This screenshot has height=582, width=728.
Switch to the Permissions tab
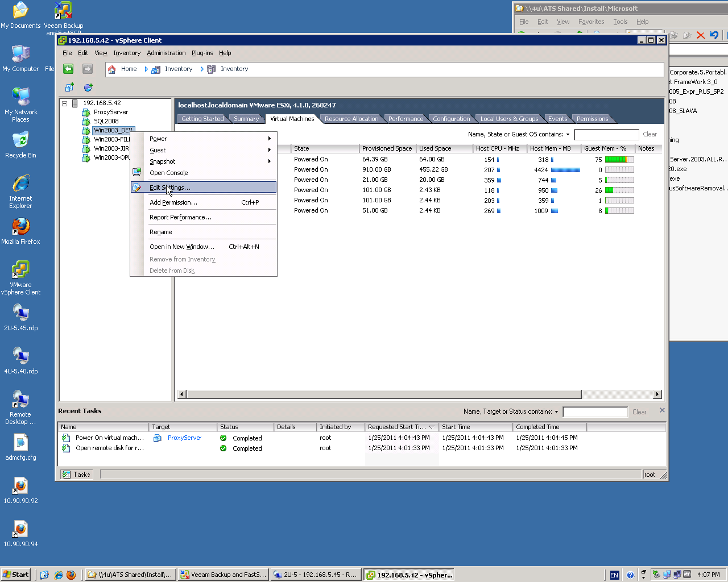coord(592,119)
